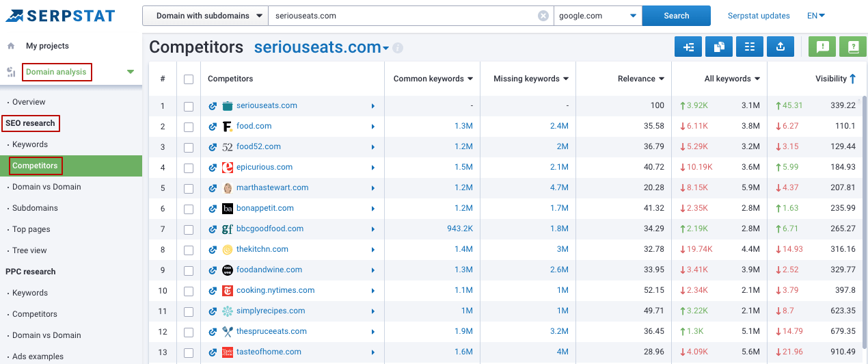Viewport: 868px width, 364px height.
Task: Check the box for food52.com row
Action: (189, 147)
